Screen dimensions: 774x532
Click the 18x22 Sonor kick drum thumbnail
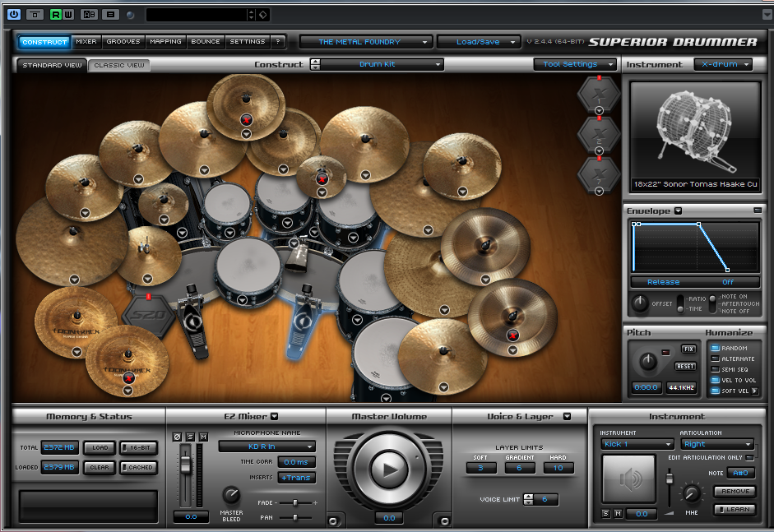(695, 131)
